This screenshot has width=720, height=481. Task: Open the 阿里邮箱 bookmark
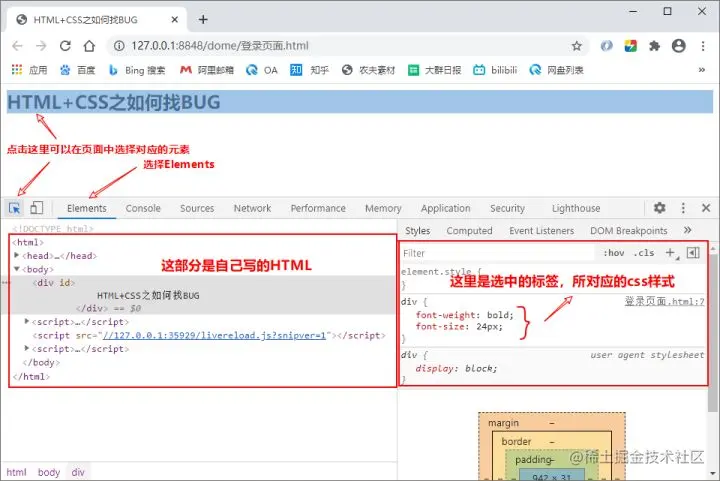(x=207, y=70)
